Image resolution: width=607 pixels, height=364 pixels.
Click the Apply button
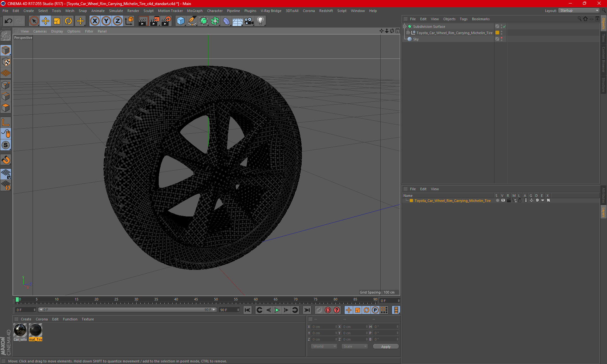click(386, 346)
